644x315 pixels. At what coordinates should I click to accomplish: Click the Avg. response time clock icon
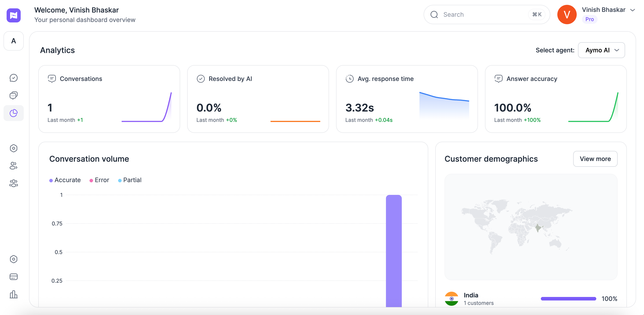pyautogui.click(x=349, y=79)
